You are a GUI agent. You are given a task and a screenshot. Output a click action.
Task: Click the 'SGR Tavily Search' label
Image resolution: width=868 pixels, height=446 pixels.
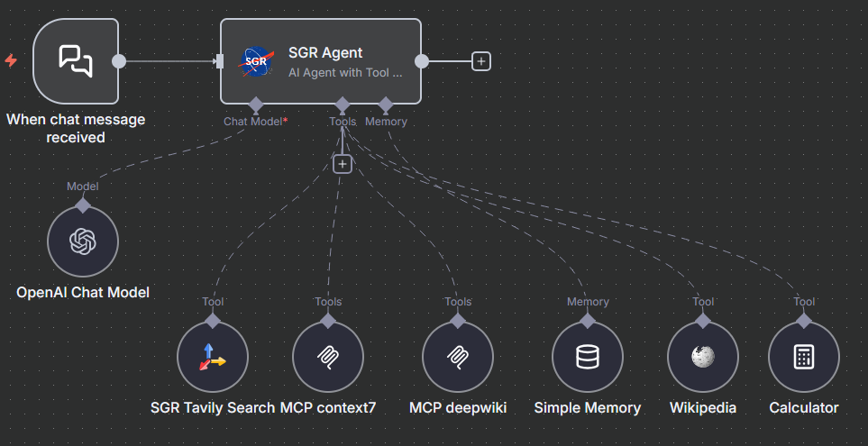(213, 408)
